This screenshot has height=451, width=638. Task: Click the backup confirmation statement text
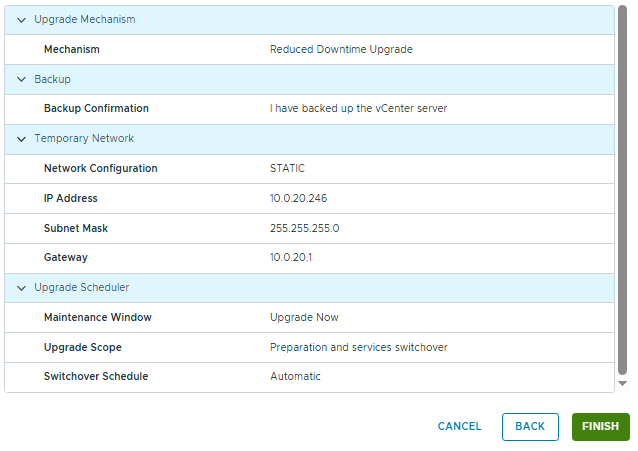(358, 109)
